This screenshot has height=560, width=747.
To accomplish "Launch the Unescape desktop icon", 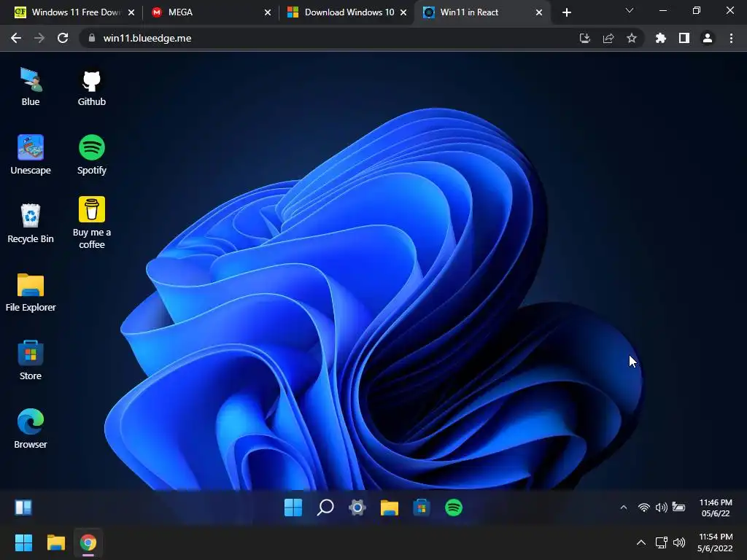I will click(x=31, y=155).
